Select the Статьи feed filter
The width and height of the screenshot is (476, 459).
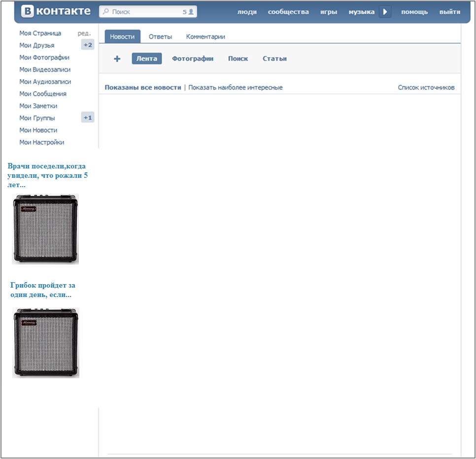pos(275,59)
